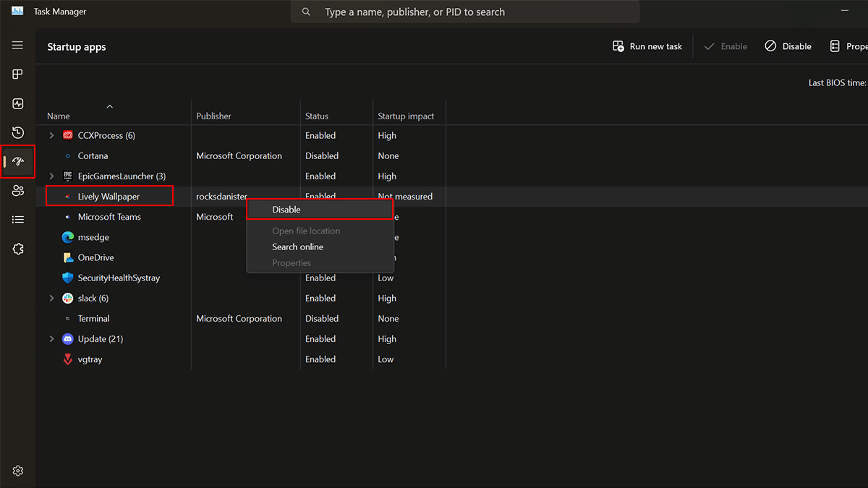868x488 pixels.
Task: Open the App history page icon
Action: click(x=18, y=132)
